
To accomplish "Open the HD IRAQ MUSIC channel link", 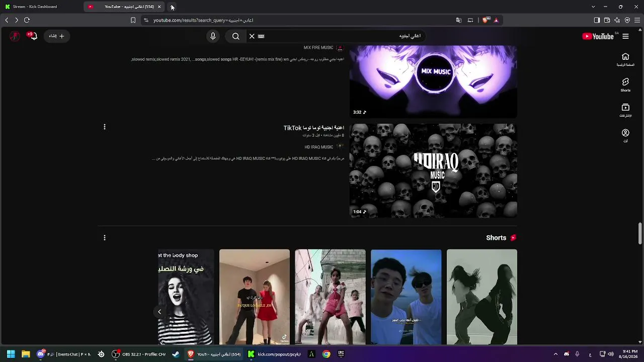I will click(x=318, y=147).
